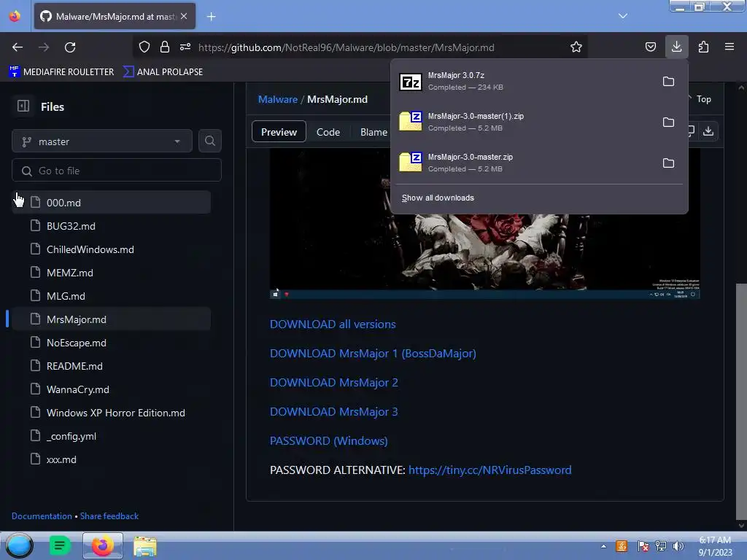Image resolution: width=747 pixels, height=560 pixels.
Task: Reload the current page
Action: (x=70, y=47)
